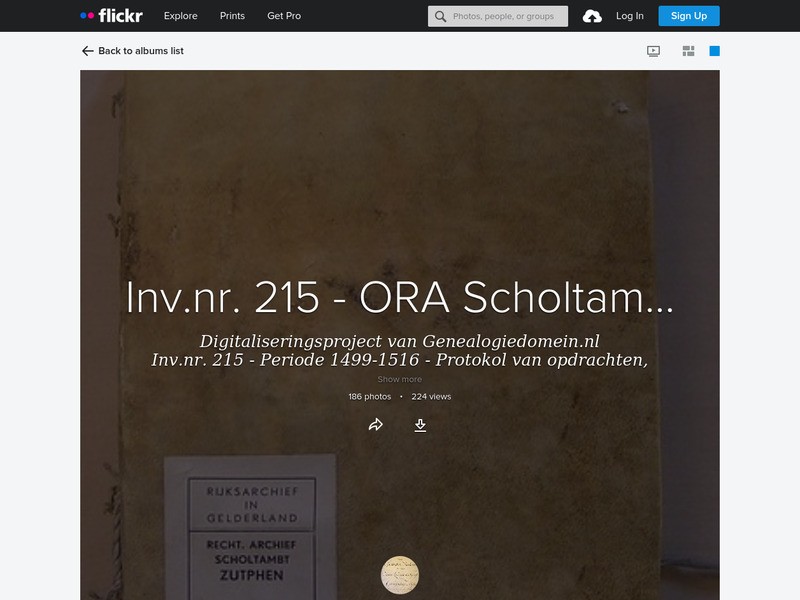Screen dimensions: 800x600
Task: Select Get Pro from the top bar
Action: pos(283,16)
